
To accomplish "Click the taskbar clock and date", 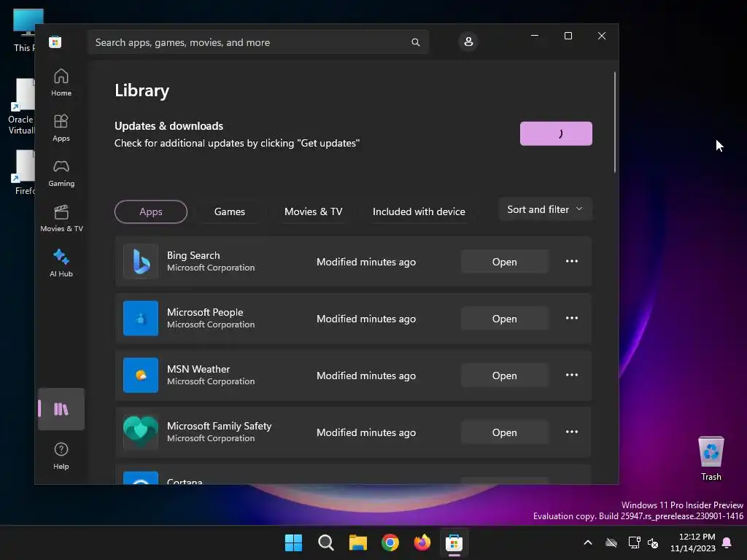I will [693, 542].
